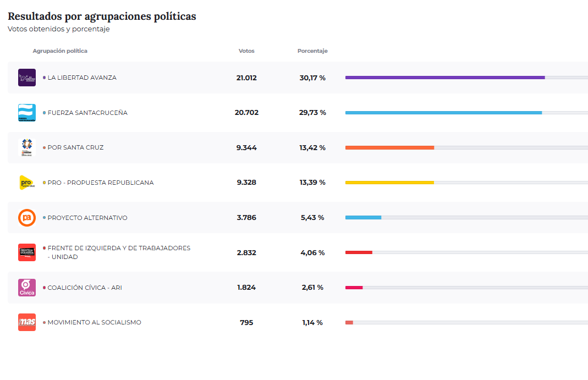Select the vote count 21.012

click(246, 78)
